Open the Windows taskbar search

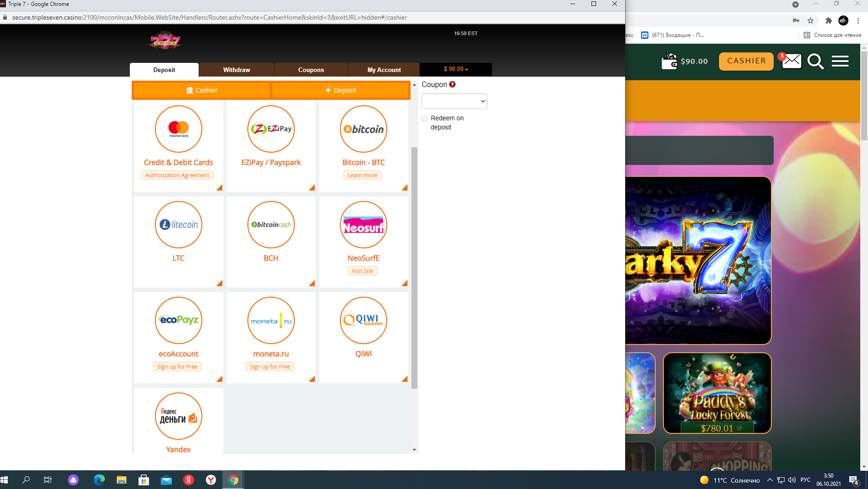(x=26, y=480)
